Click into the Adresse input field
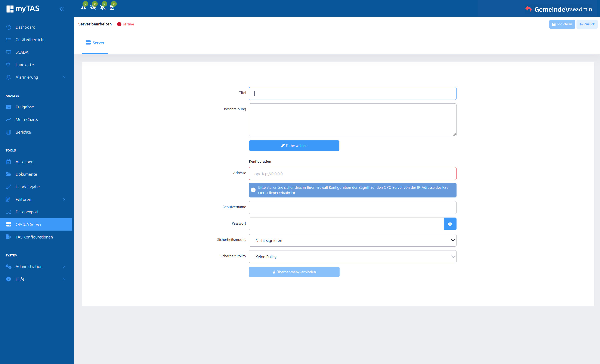 point(353,174)
